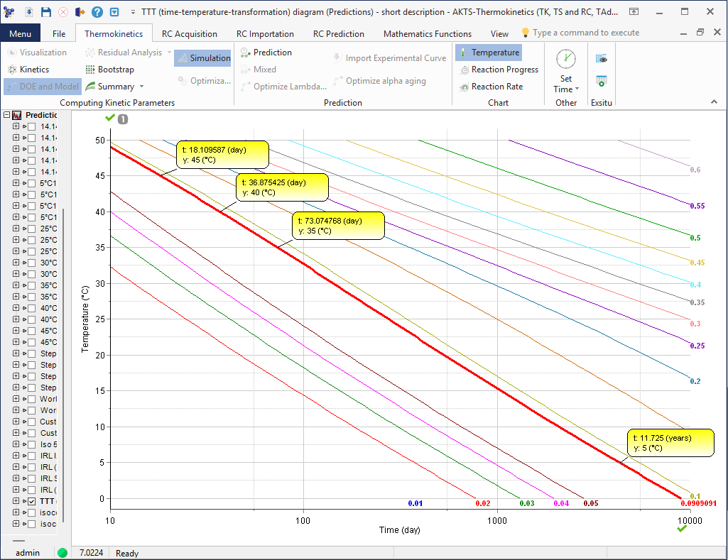Click Residual Analysis button
This screenshot has height=560, width=728.
point(128,53)
